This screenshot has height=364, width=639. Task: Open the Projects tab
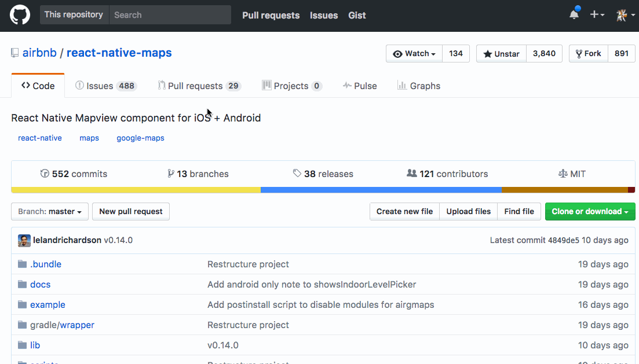pos(292,86)
